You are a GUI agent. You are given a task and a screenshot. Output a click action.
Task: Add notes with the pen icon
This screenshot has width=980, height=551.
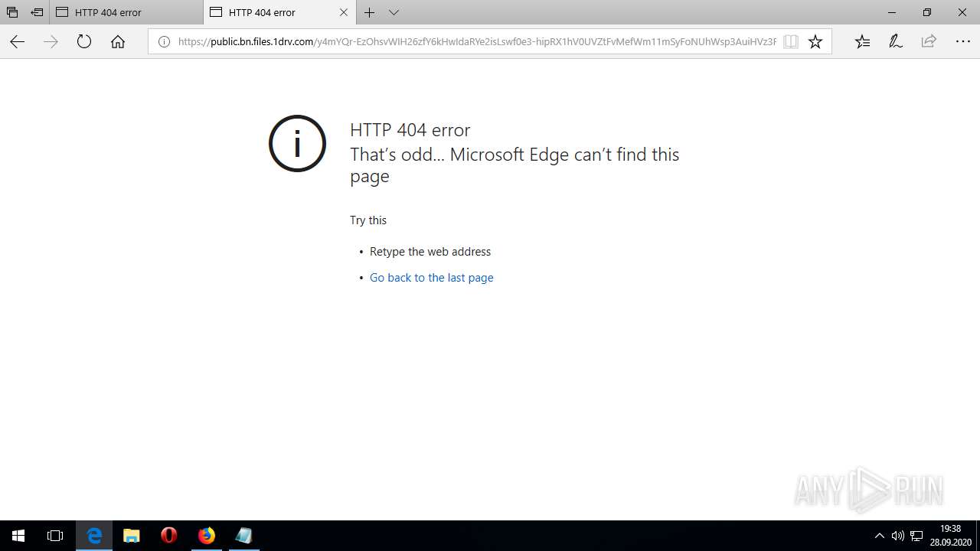[x=896, y=42]
